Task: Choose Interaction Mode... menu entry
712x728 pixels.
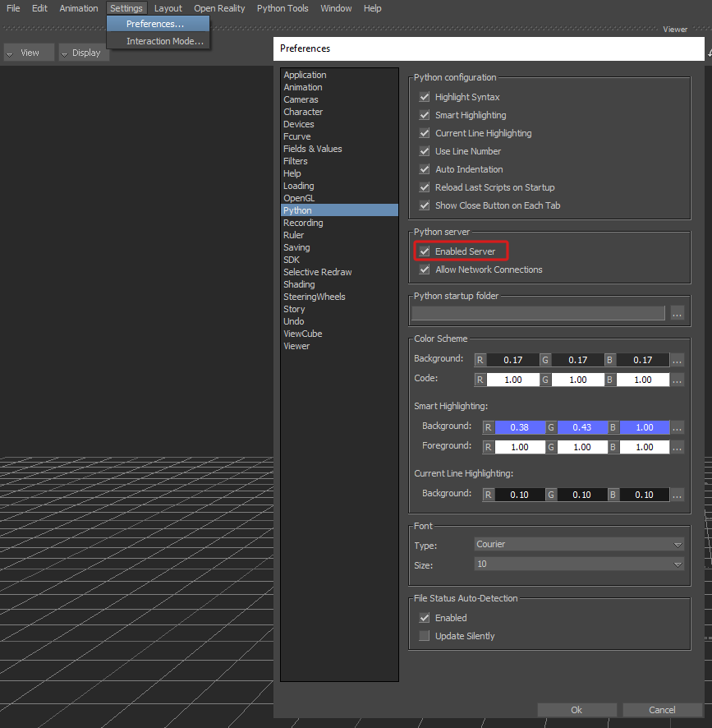Action: pyautogui.click(x=158, y=41)
